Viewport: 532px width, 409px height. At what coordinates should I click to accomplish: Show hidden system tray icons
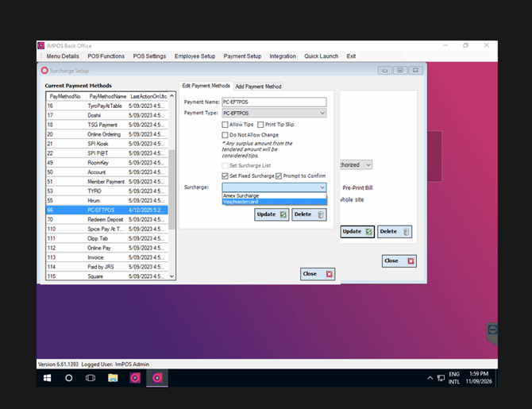point(430,378)
